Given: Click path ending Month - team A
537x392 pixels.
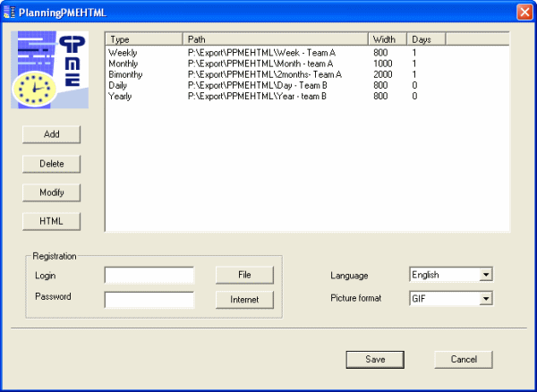Looking at the screenshot, I should pyautogui.click(x=260, y=64).
